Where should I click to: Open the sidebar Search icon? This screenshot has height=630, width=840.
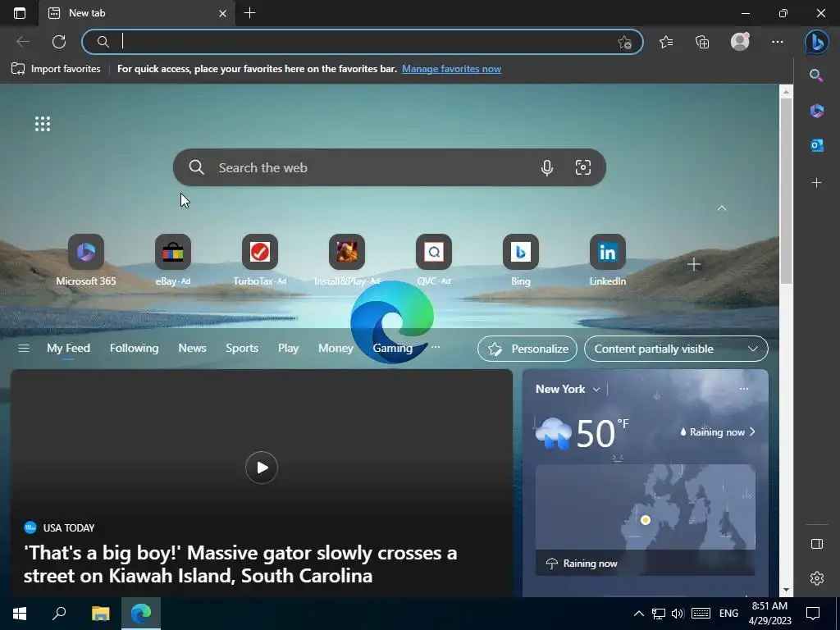coord(816,75)
